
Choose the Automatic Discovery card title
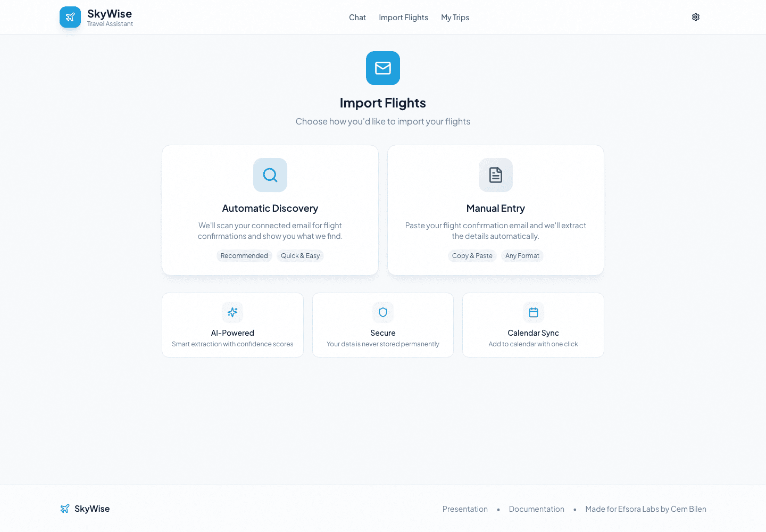click(x=270, y=209)
